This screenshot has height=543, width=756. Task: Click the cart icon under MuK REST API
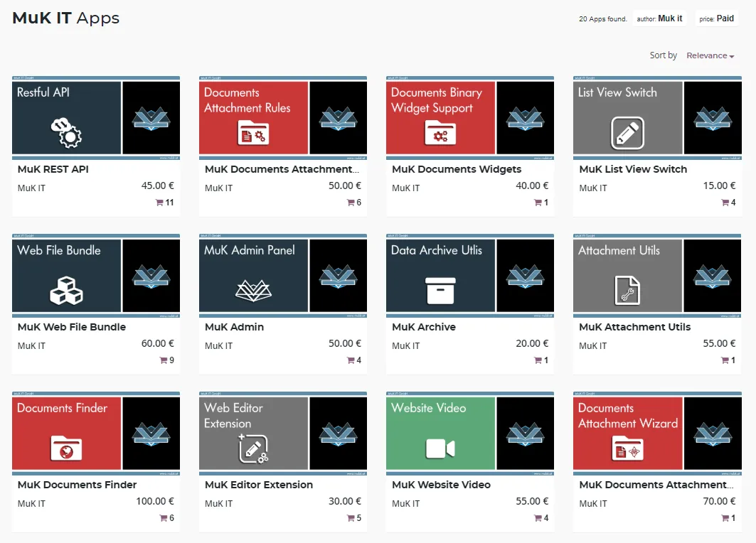(159, 203)
